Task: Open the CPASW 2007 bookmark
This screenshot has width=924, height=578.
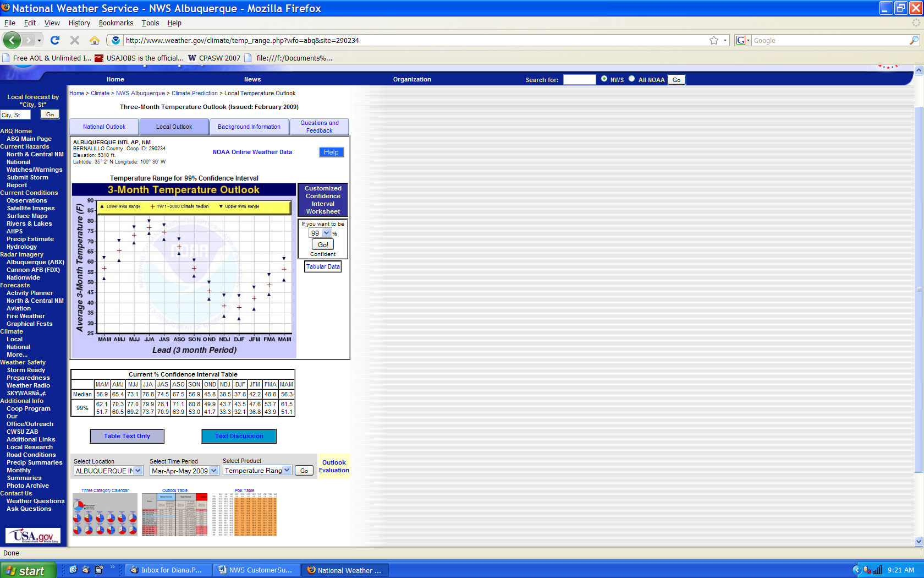Action: tap(215, 58)
